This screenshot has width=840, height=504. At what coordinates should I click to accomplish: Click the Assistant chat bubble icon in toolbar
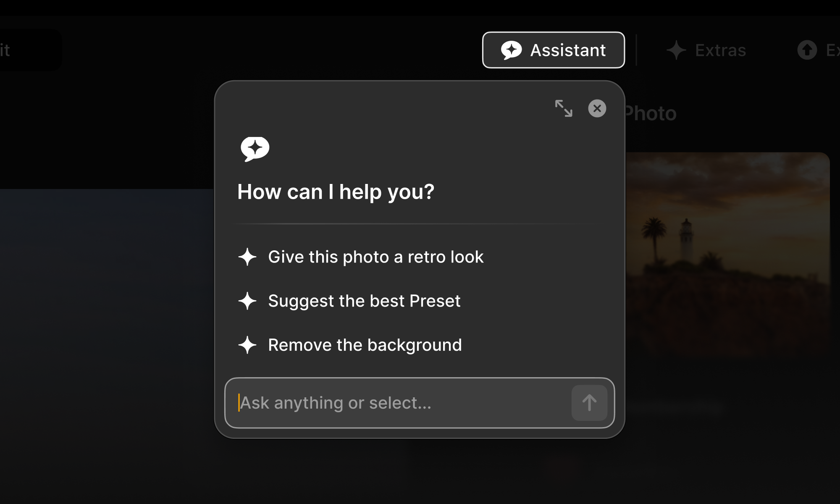(x=511, y=50)
